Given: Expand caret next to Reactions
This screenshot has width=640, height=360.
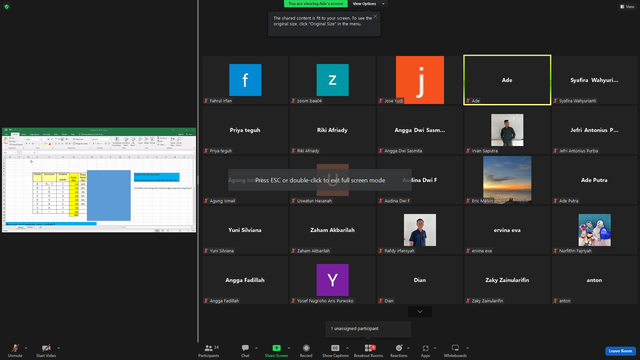Looking at the screenshot, I should [x=408, y=348].
